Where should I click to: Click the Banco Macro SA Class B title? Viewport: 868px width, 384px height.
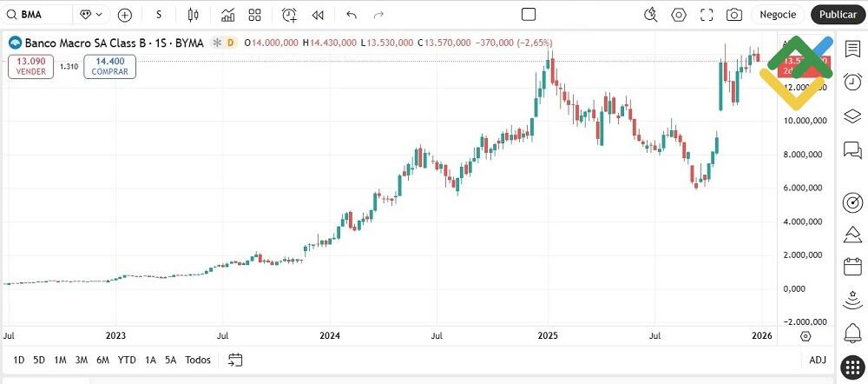pos(114,43)
